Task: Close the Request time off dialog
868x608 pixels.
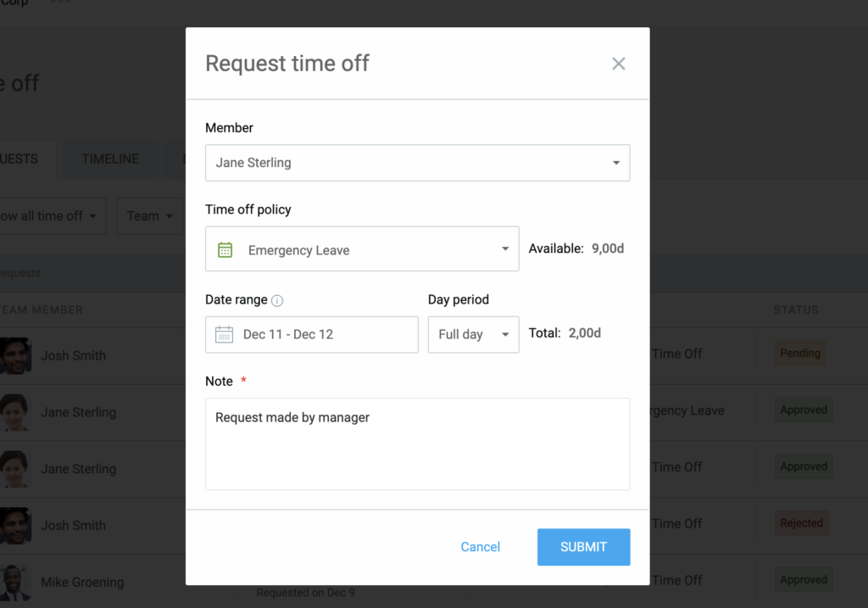Action: (x=619, y=64)
